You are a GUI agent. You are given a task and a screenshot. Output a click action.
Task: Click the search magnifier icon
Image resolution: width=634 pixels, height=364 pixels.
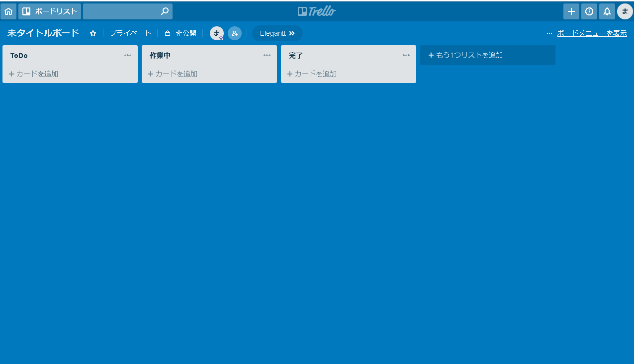pyautogui.click(x=165, y=11)
